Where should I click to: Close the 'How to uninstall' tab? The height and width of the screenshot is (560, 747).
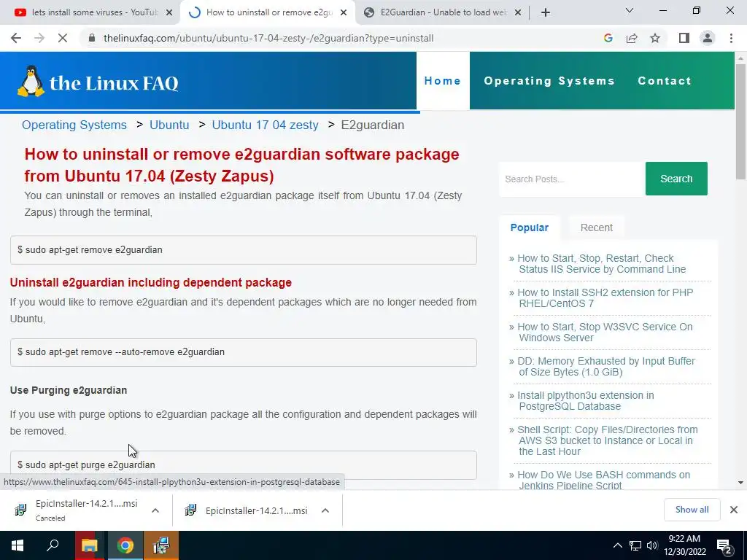pos(344,13)
